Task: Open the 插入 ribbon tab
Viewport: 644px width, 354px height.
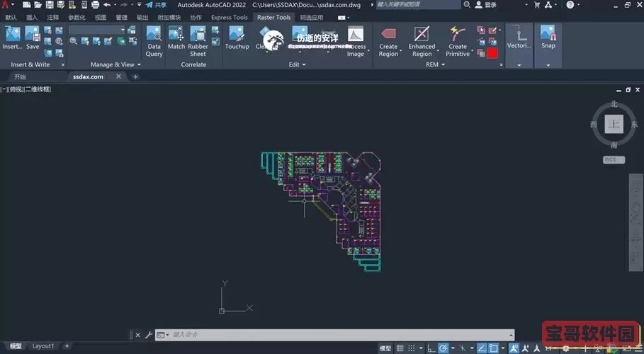Action: pyautogui.click(x=32, y=17)
